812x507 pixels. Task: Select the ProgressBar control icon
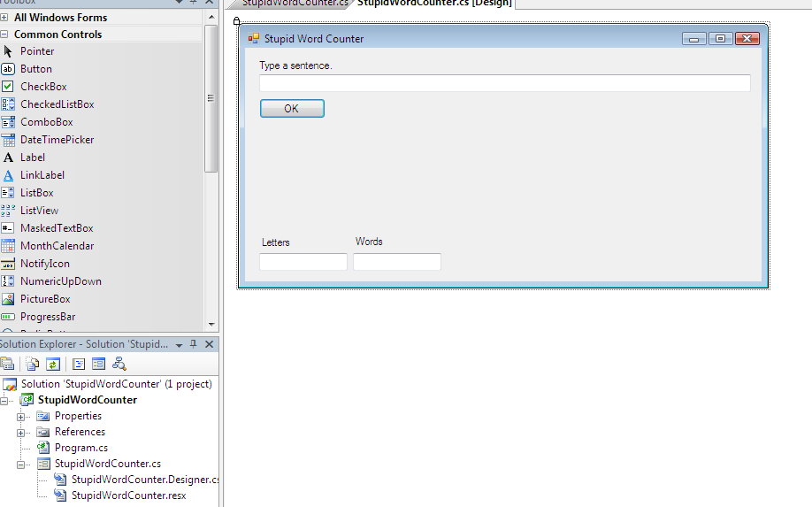[8, 317]
